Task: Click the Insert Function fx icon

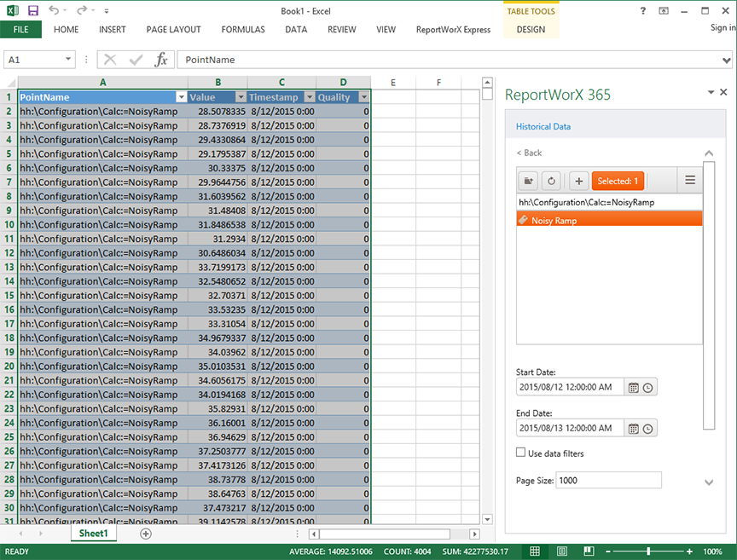Action: (x=160, y=60)
